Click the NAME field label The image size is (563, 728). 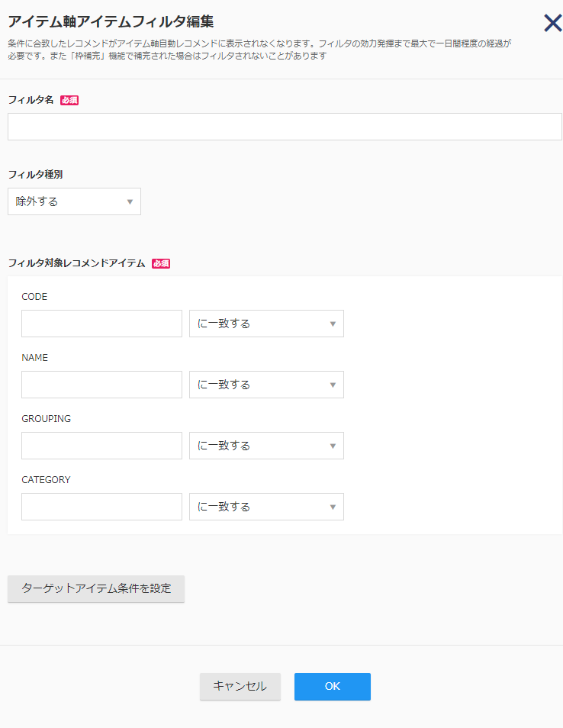(x=35, y=357)
